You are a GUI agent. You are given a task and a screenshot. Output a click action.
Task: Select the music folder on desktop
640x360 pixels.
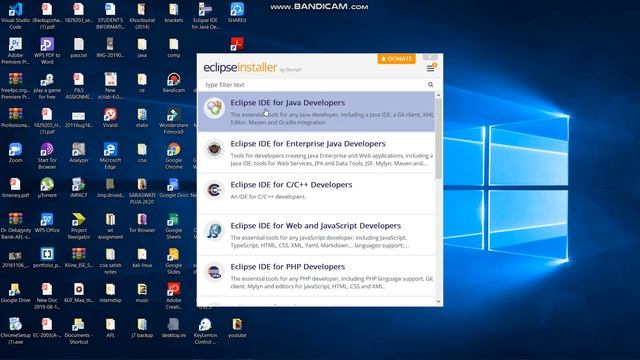[x=142, y=293]
